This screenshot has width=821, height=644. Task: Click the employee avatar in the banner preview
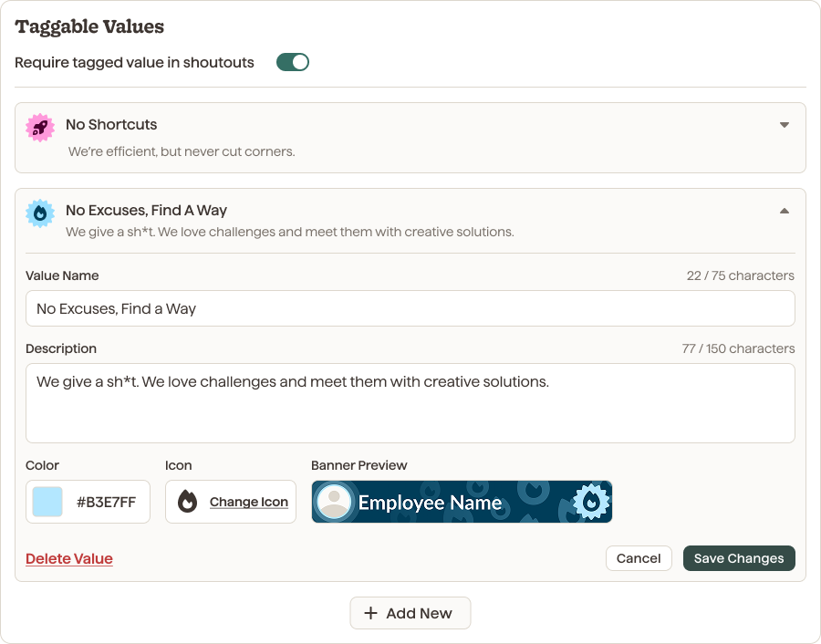(334, 502)
